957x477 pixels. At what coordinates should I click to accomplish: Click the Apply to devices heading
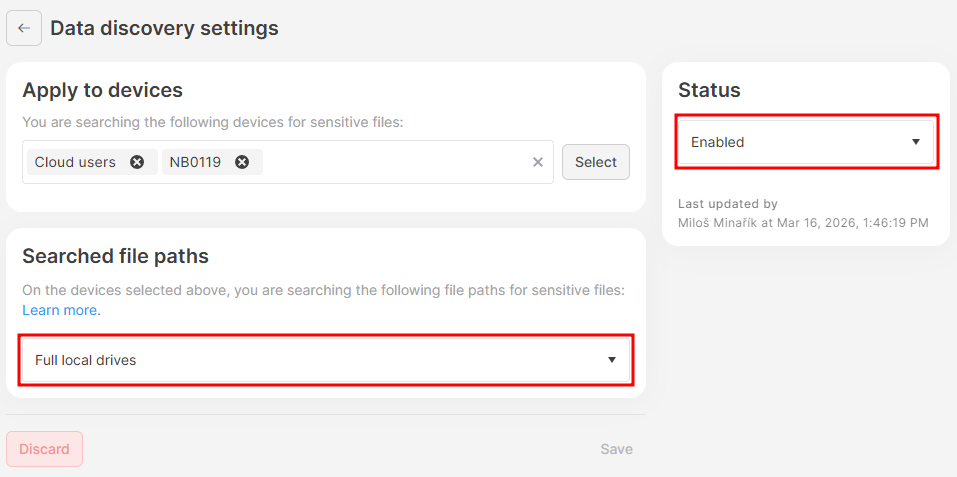click(x=102, y=90)
